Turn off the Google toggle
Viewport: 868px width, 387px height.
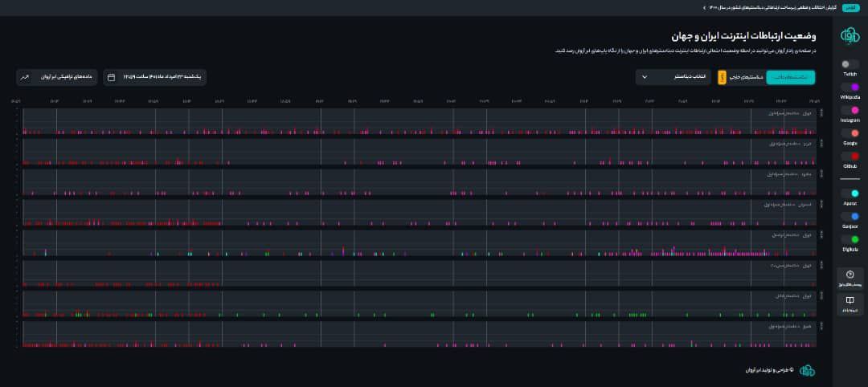point(850,133)
